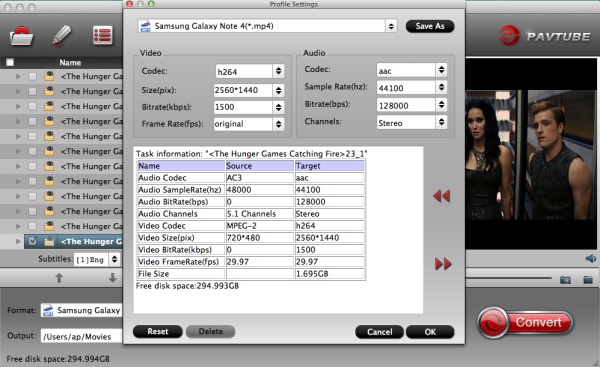Viewport: 600px width, 367px height.
Task: Uncheck the selected last Hunger Games title
Action: (x=33, y=241)
